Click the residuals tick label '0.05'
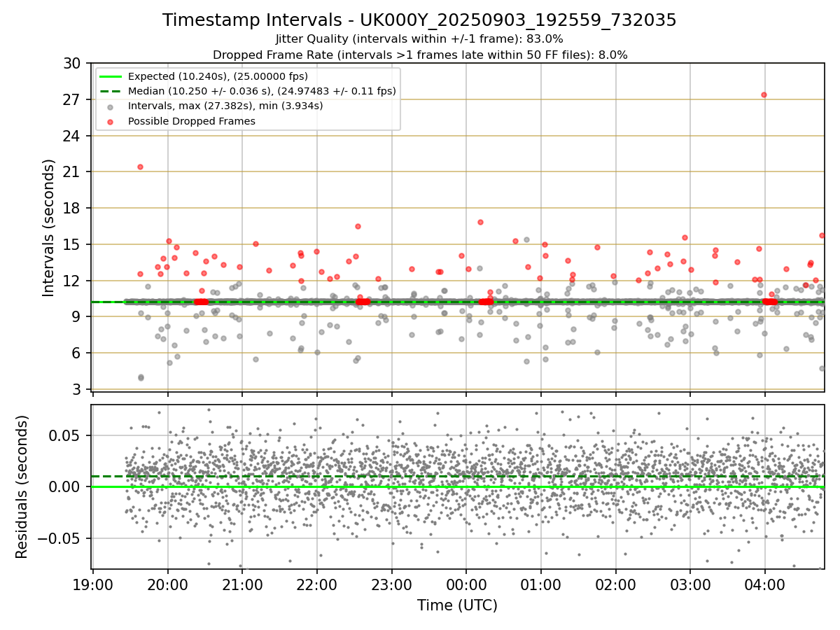 click(x=66, y=435)
